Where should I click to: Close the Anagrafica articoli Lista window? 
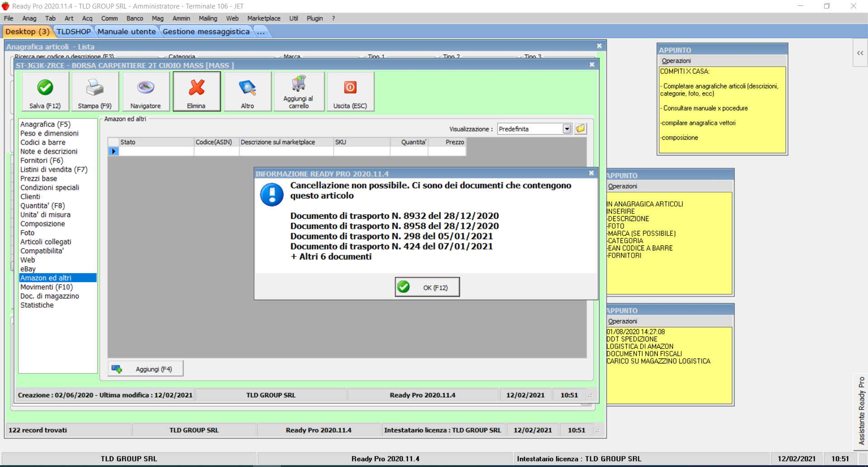[x=599, y=46]
